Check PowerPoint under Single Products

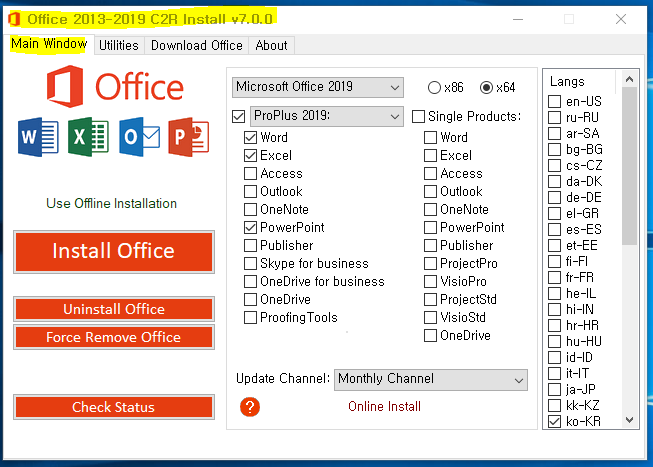(x=430, y=227)
